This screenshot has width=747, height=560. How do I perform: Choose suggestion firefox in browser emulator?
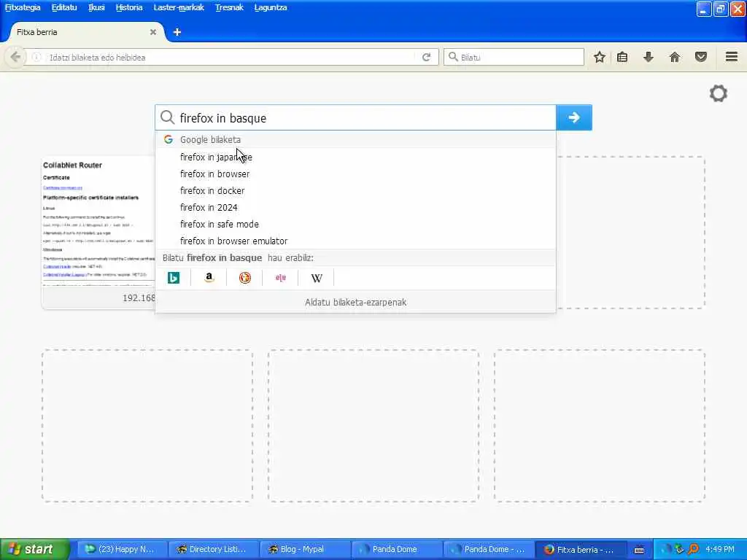[355, 241]
